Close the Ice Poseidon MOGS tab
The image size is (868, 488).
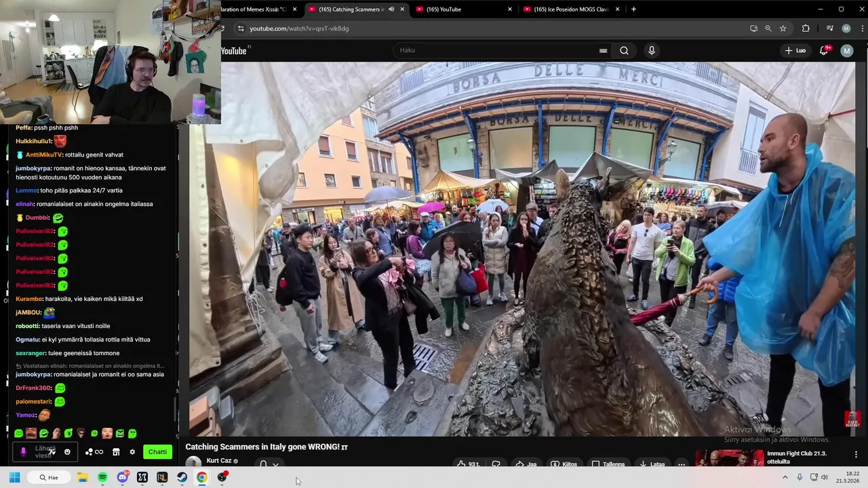click(x=617, y=9)
